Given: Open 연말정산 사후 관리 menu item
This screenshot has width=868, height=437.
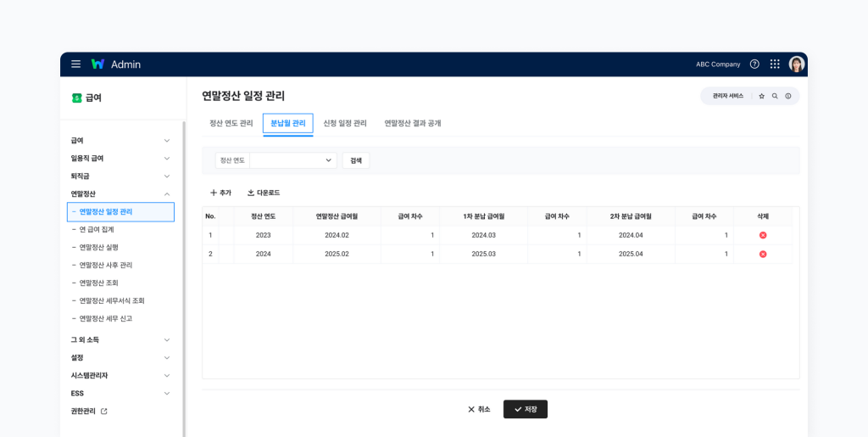Looking at the screenshot, I should [106, 266].
